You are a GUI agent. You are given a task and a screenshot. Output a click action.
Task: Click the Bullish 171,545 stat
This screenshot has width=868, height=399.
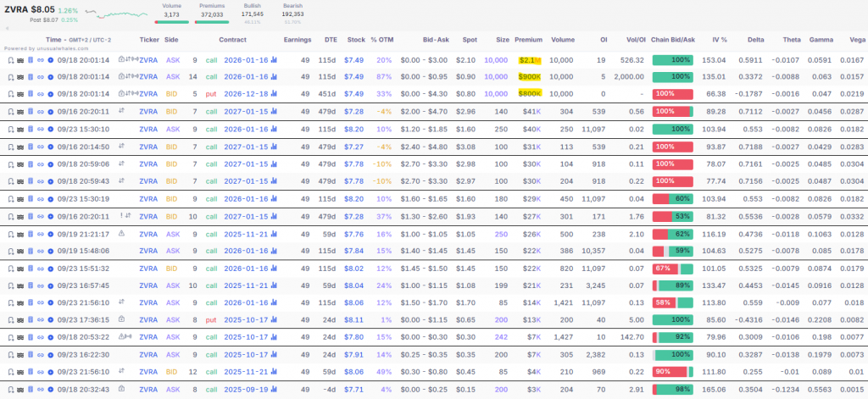pos(253,14)
